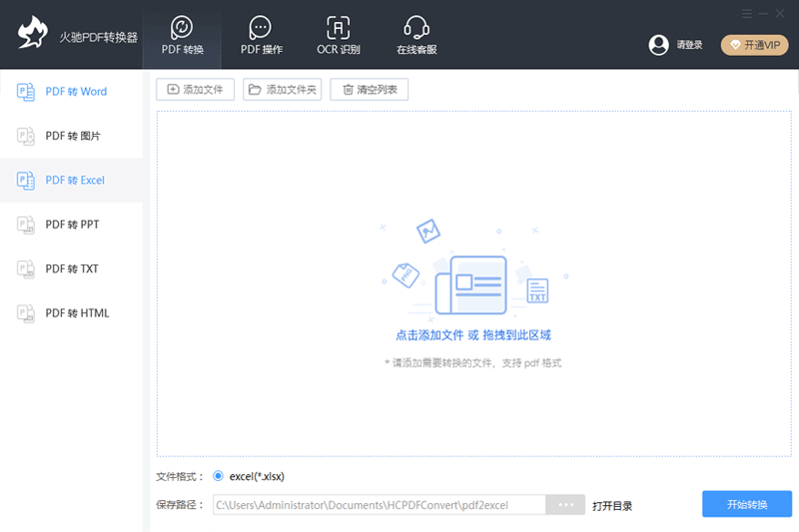
Task: Click the 请登录 login link
Action: tap(689, 45)
